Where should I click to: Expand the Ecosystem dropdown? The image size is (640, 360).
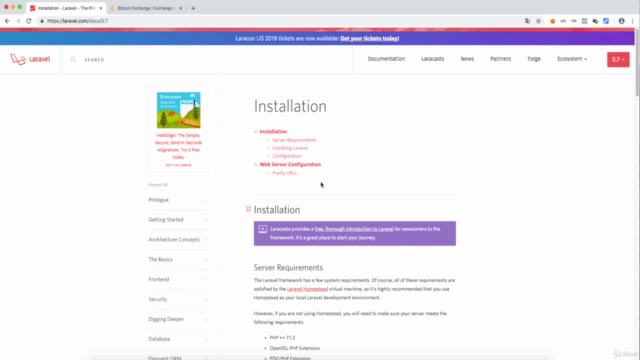[572, 59]
